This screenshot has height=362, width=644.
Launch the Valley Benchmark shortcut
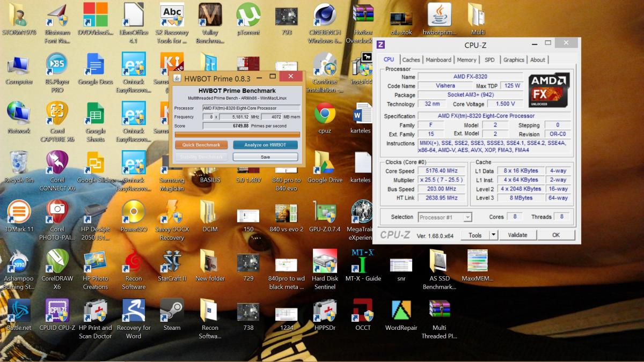(x=210, y=23)
